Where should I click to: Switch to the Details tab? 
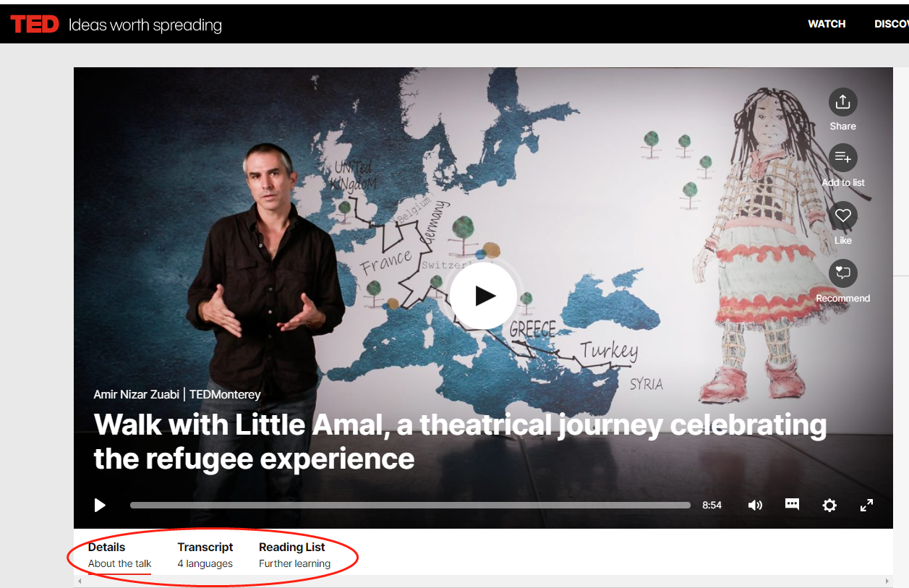pyautogui.click(x=120, y=555)
